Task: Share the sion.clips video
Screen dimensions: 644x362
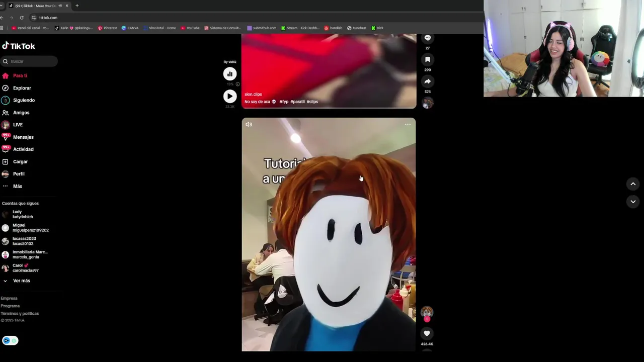Action: (x=428, y=81)
